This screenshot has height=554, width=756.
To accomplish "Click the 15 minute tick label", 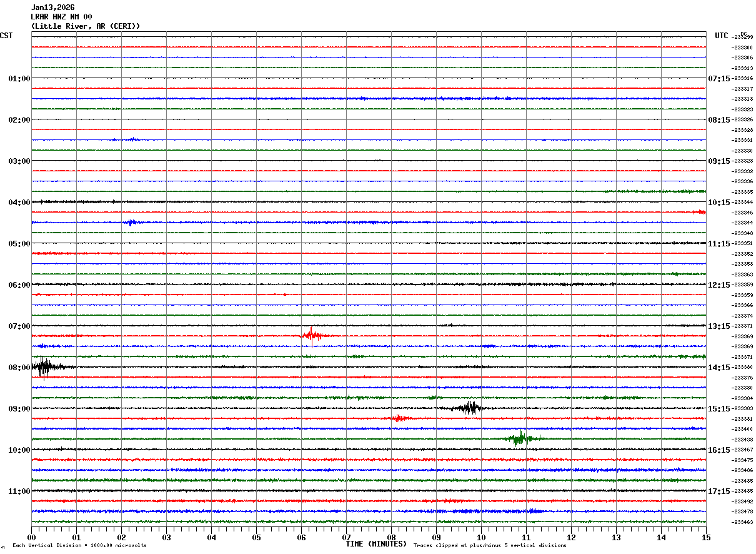I will 706,538.
